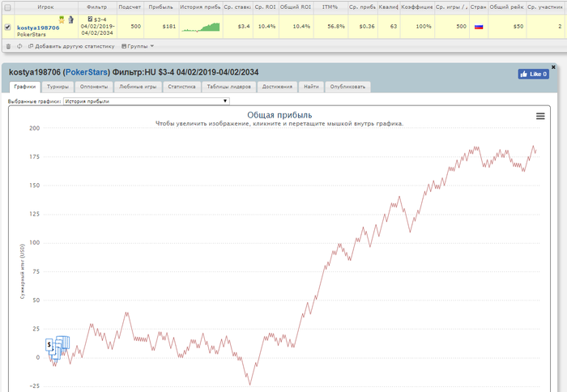Open the Группы dropdown

138,46
